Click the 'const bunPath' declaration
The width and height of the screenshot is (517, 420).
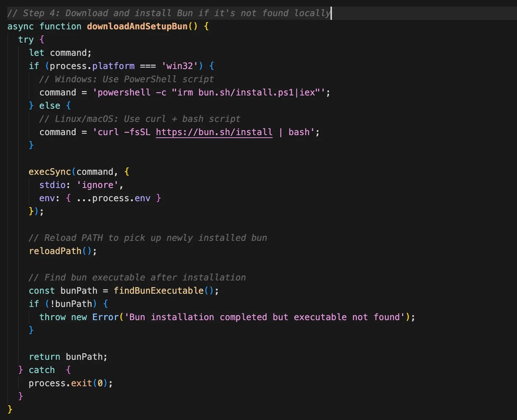pyautogui.click(x=63, y=291)
